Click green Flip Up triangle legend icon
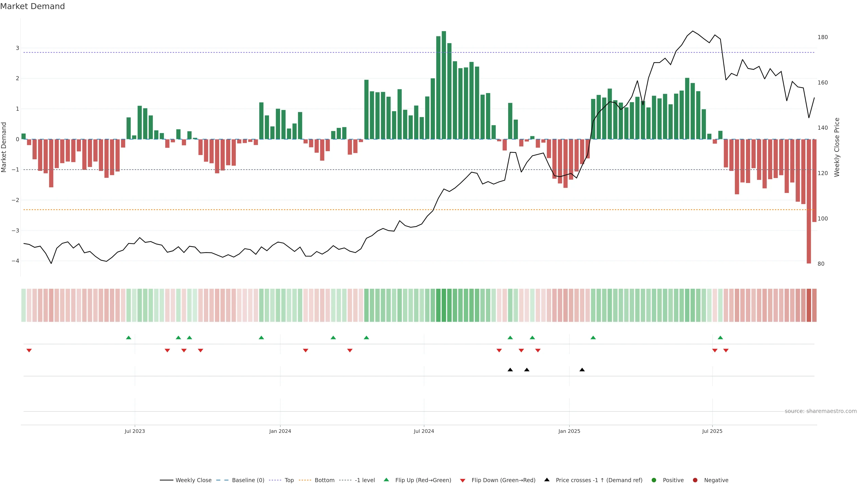Screen dimensions: 868x488 coord(387,480)
